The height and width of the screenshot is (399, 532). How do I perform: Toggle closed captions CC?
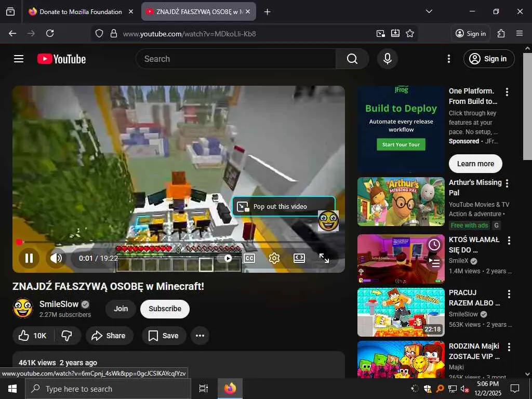point(249,258)
